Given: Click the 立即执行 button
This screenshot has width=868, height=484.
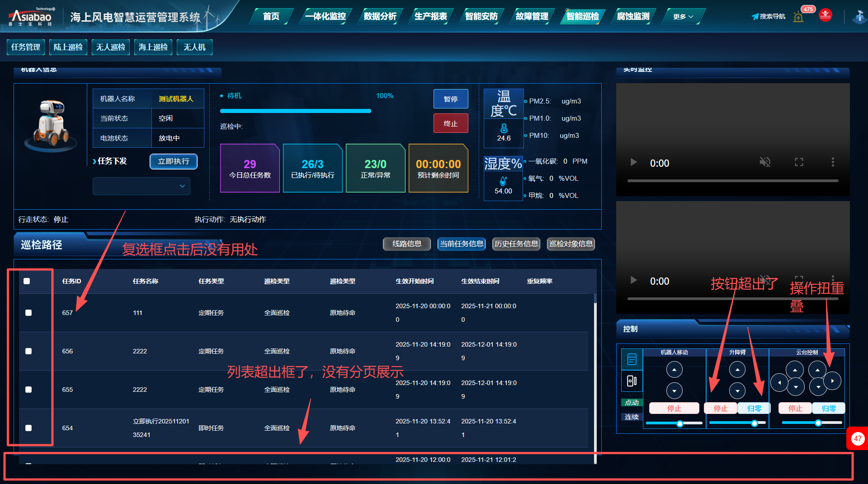Looking at the screenshot, I should point(173,161).
